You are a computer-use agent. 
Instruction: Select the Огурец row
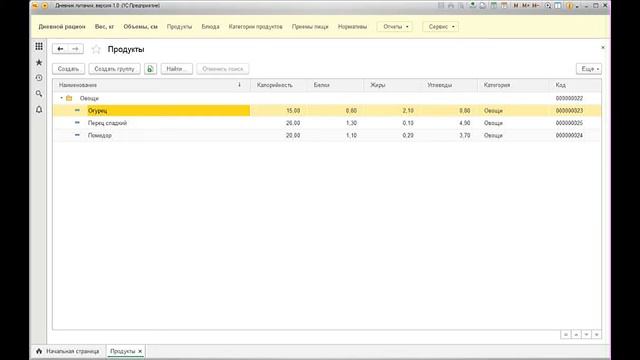tap(327, 111)
